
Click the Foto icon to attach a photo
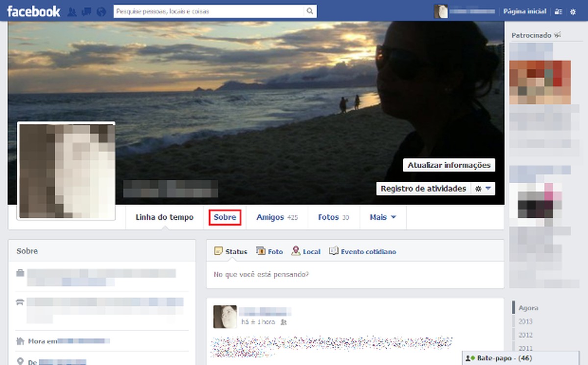(260, 251)
